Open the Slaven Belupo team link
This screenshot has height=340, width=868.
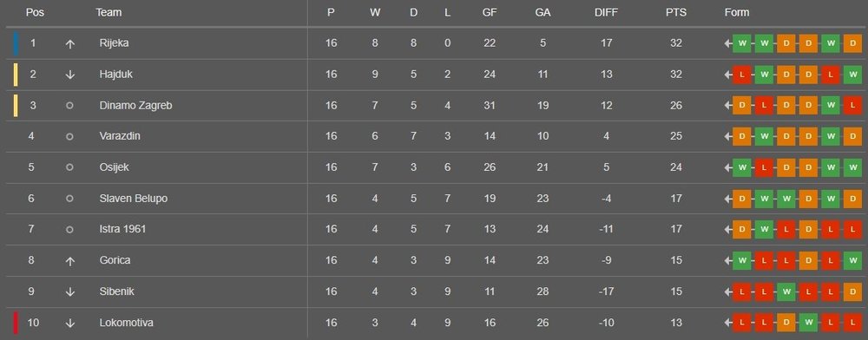point(134,198)
